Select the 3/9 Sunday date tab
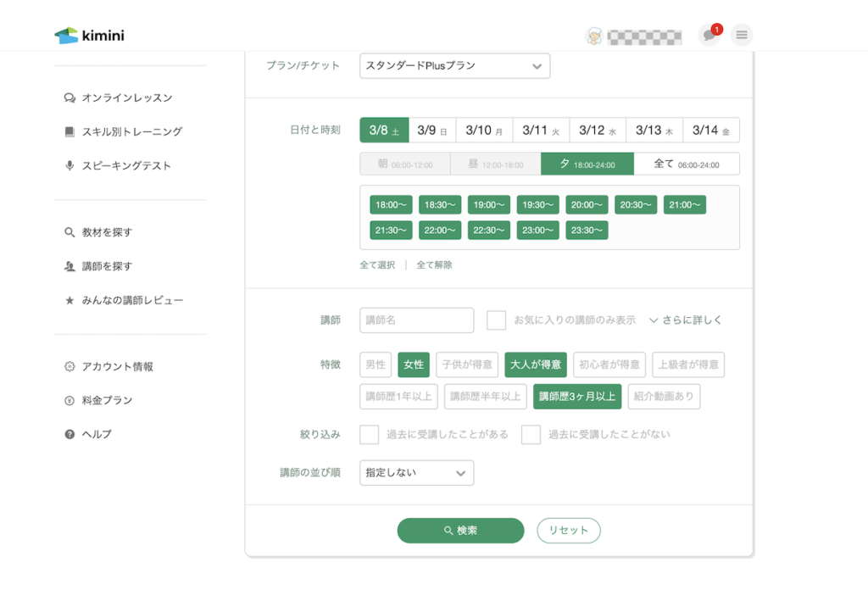 431,130
